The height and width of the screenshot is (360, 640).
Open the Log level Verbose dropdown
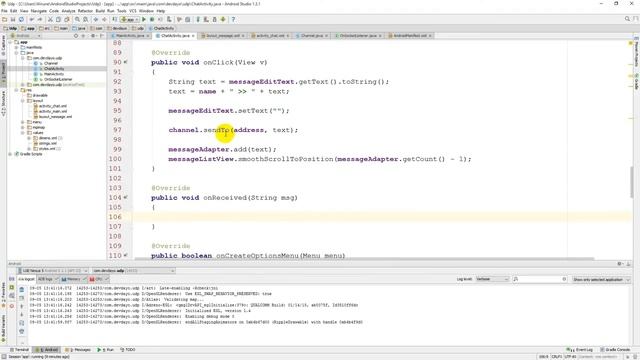pyautogui.click(x=492, y=279)
